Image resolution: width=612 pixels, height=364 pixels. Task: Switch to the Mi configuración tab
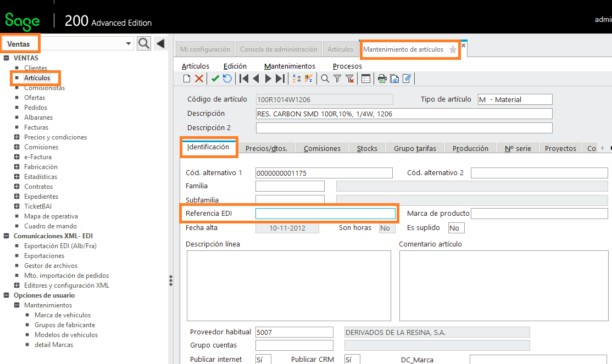205,49
